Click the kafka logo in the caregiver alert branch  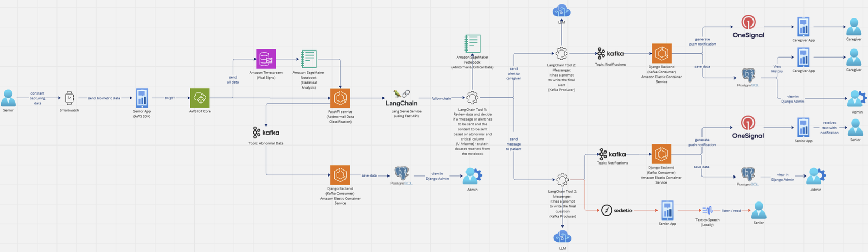(x=610, y=53)
